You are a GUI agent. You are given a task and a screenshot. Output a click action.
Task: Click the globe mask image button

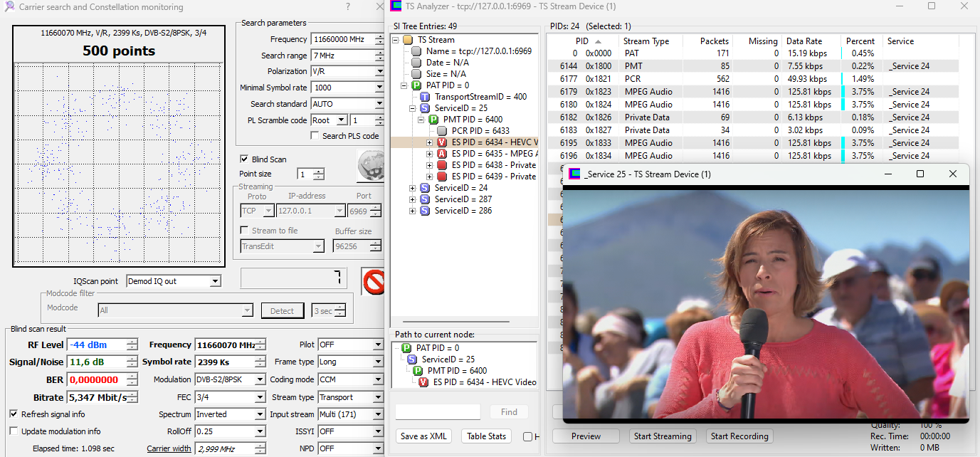[x=369, y=166]
